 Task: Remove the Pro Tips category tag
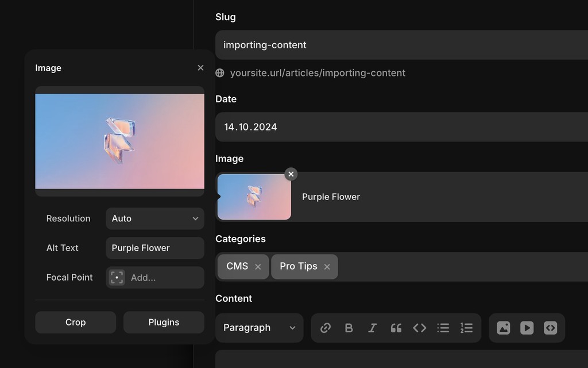pos(327,266)
